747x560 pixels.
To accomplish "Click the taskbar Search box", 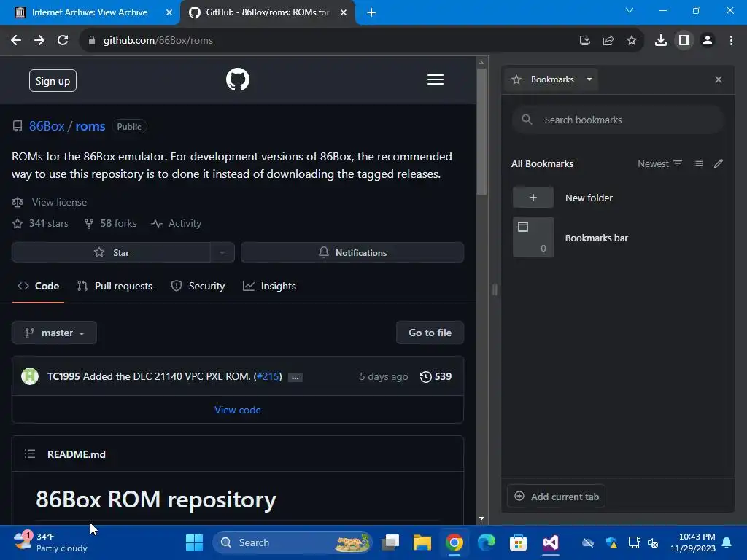I will pyautogui.click(x=292, y=542).
